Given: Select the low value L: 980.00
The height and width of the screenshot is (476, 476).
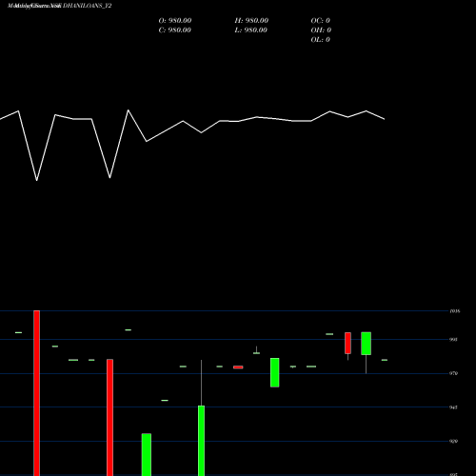Looking at the screenshot, I should point(250,30).
